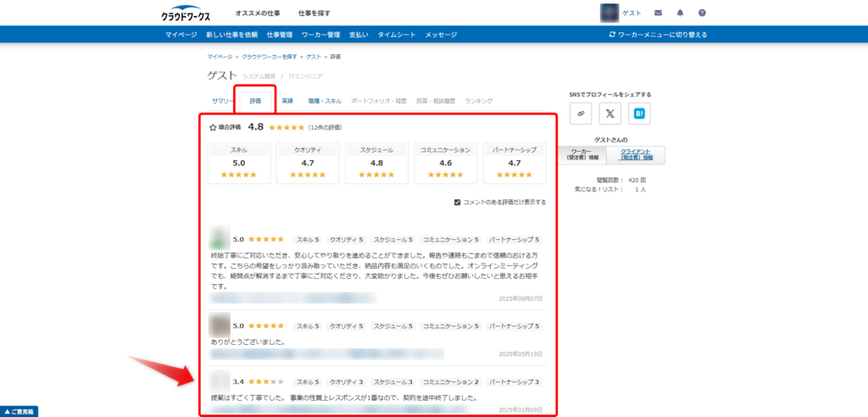Screen dimensions: 868x417
Task: Toggle コメントのある評価だけ表示する checkbox
Action: [x=458, y=203]
